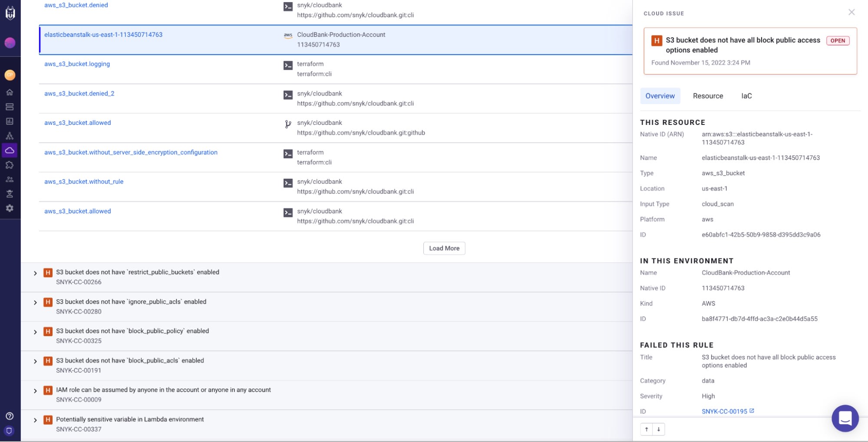Switch to the Resource tab
Image resolution: width=868 pixels, height=442 pixels.
708,96
